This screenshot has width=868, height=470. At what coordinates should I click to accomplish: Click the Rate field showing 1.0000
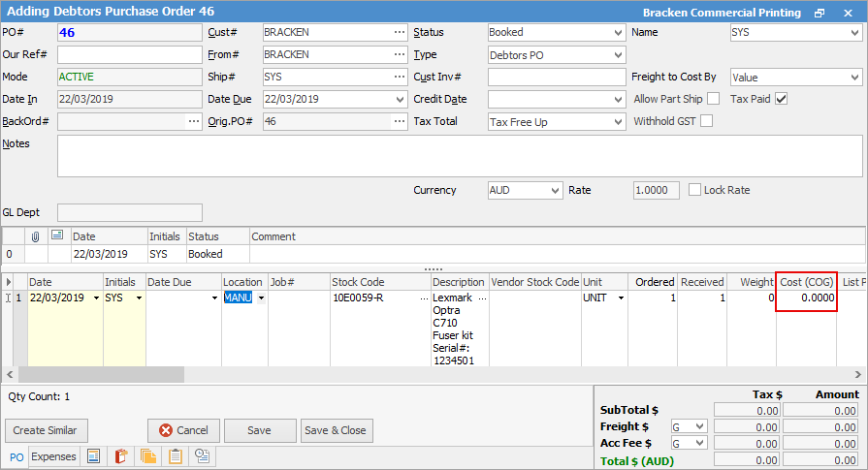656,190
